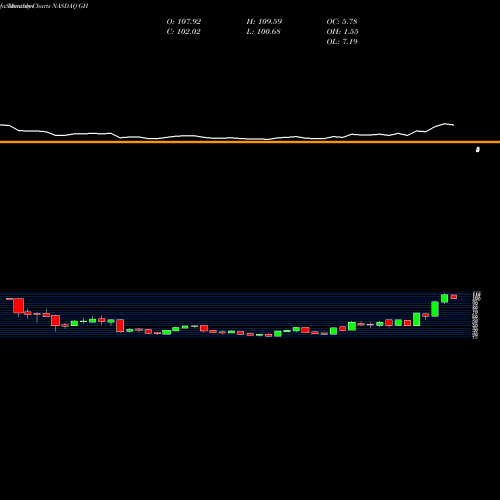Image resolution: width=500 pixels, height=500 pixels.
Task: Click the open price value O: 107.92
Action: tap(184, 22)
